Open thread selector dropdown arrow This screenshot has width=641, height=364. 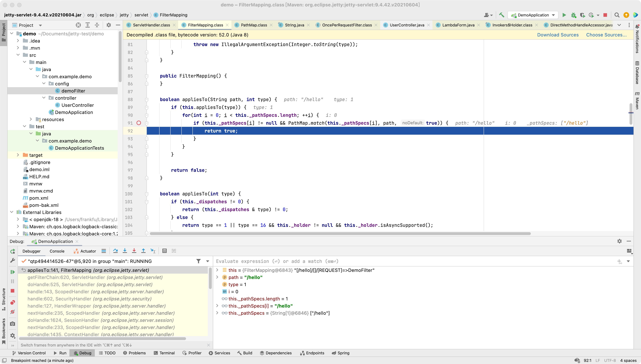207,261
